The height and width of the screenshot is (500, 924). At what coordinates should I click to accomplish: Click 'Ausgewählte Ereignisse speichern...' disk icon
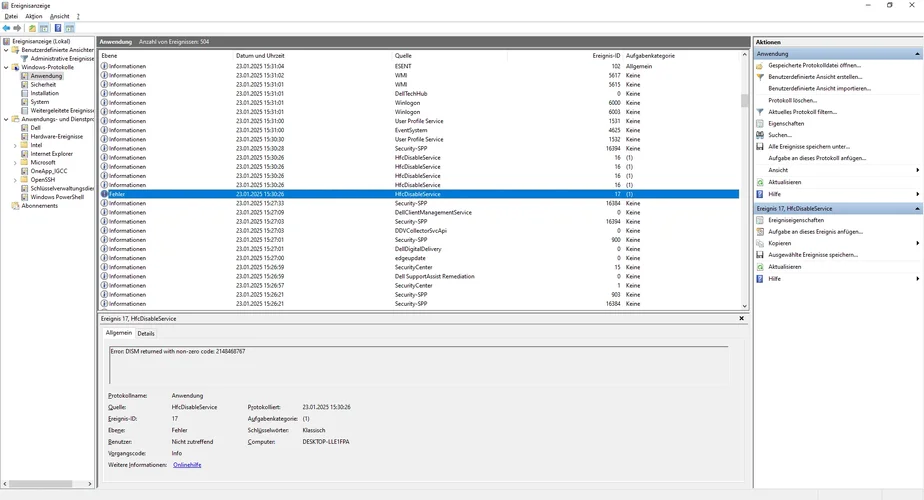760,255
